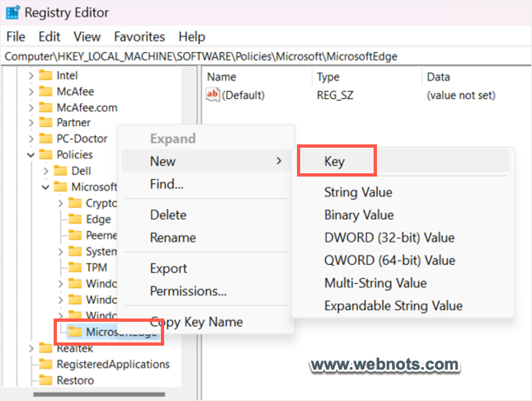Expand the McAfee tree node

31,92
